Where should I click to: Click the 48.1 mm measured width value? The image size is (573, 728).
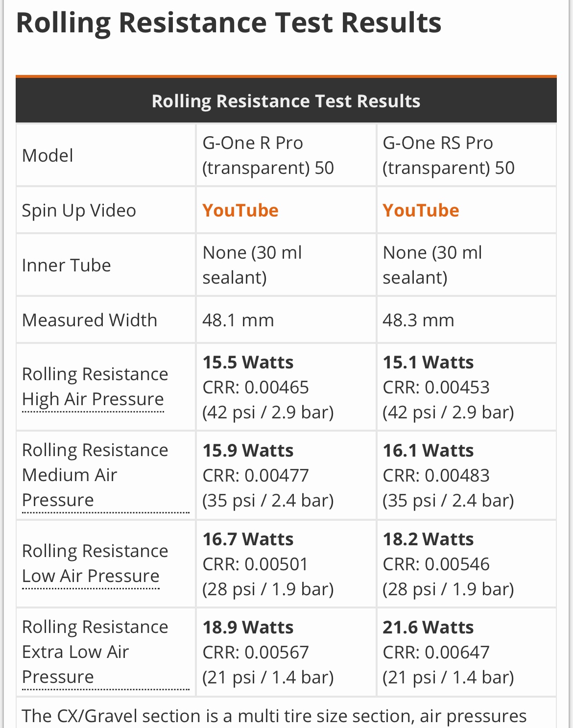coord(238,320)
